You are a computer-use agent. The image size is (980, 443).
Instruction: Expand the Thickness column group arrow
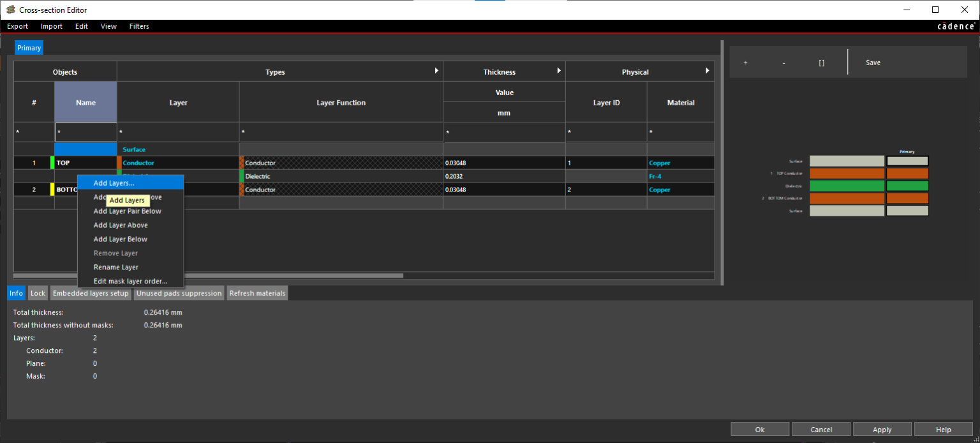tap(559, 71)
